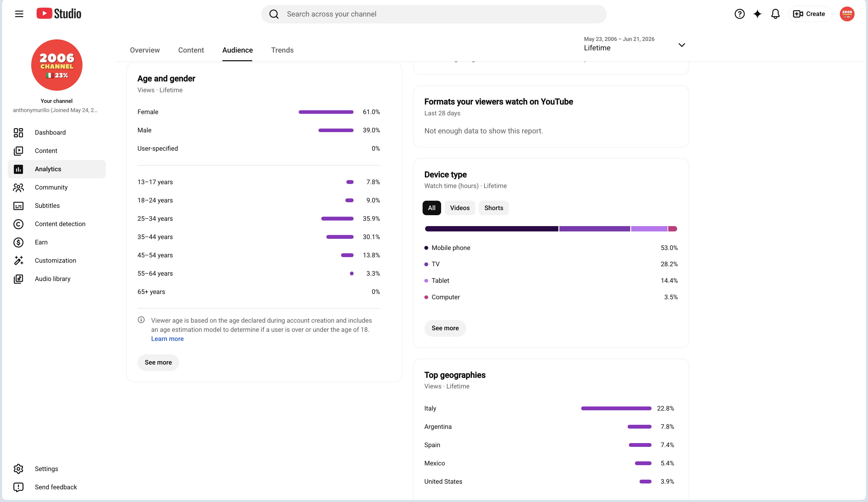This screenshot has width=868, height=502.
Task: Switch to the Trends tab
Action: [282, 50]
